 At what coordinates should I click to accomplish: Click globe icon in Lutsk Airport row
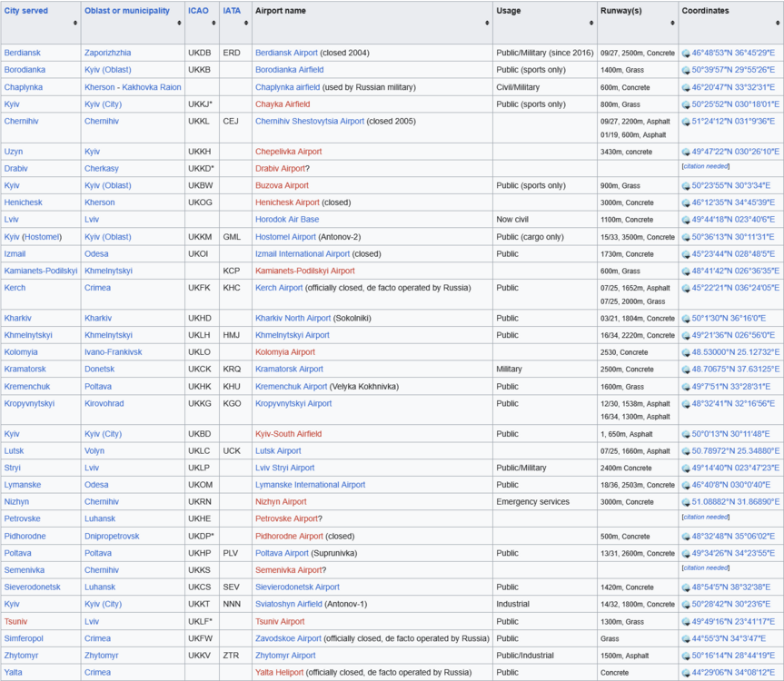(686, 452)
